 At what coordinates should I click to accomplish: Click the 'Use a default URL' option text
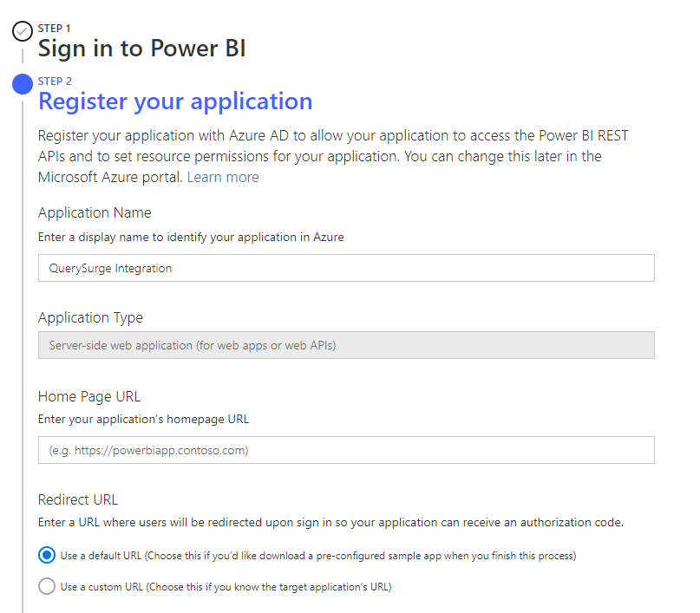(318, 555)
